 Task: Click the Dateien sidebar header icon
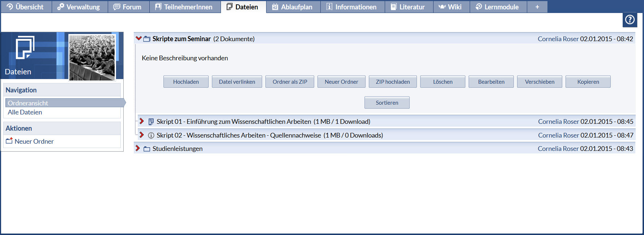25,47
